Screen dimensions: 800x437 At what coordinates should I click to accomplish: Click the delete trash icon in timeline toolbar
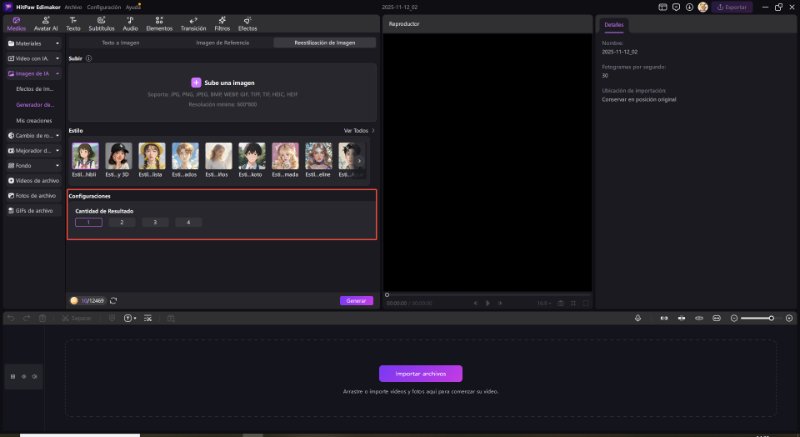[42, 318]
